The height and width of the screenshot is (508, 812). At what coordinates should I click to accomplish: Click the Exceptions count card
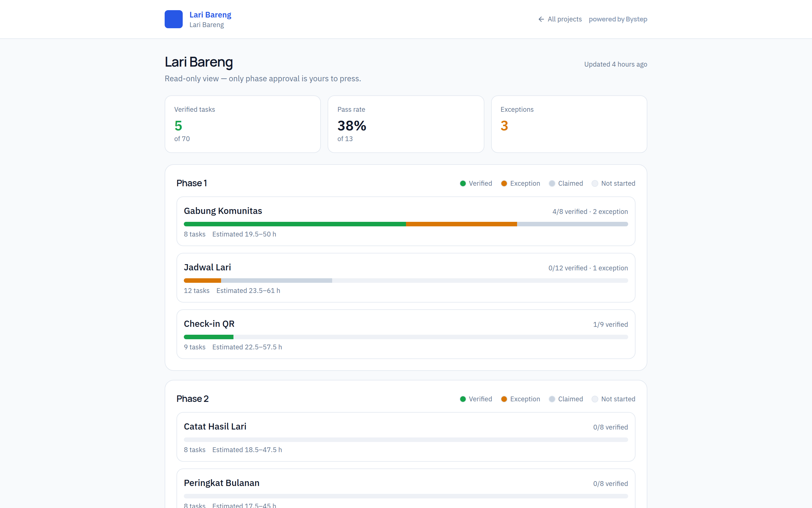[x=569, y=124]
